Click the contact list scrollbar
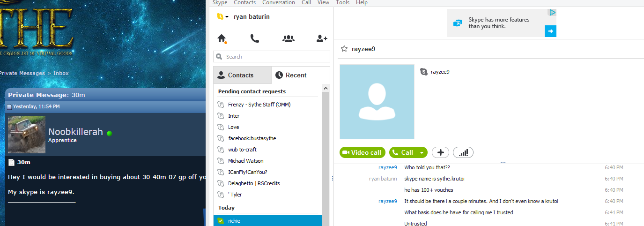644x226 pixels. coord(326,155)
